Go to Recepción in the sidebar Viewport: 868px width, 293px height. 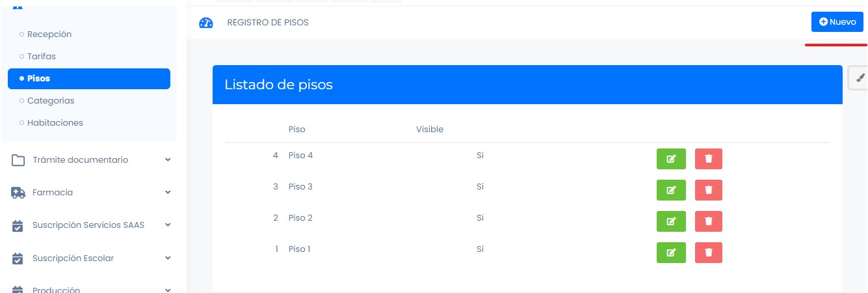(49, 35)
